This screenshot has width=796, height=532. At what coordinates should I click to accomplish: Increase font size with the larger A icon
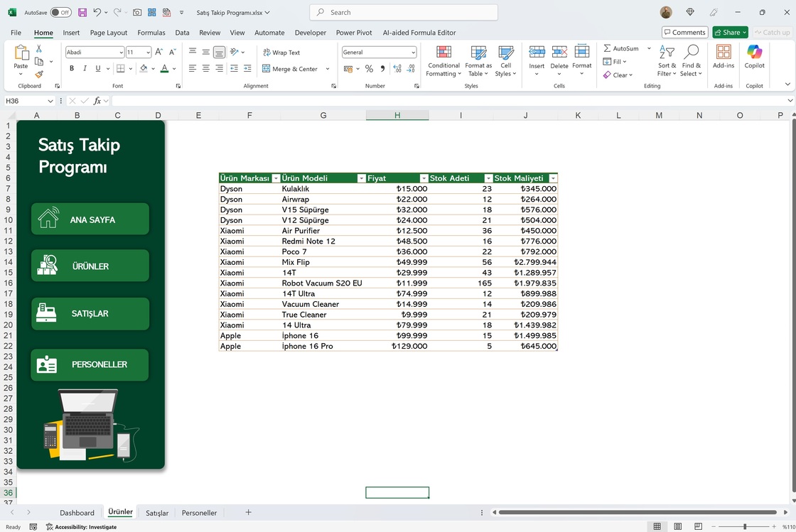tap(159, 52)
